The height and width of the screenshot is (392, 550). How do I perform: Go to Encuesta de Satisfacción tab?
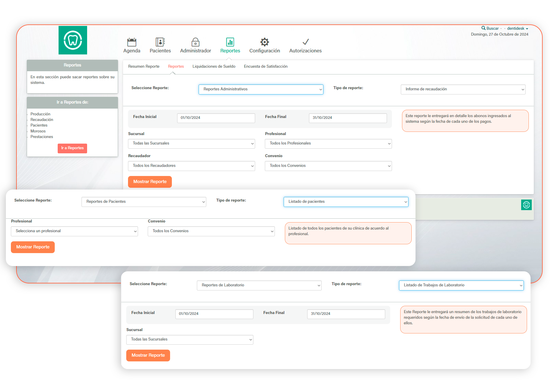point(265,67)
